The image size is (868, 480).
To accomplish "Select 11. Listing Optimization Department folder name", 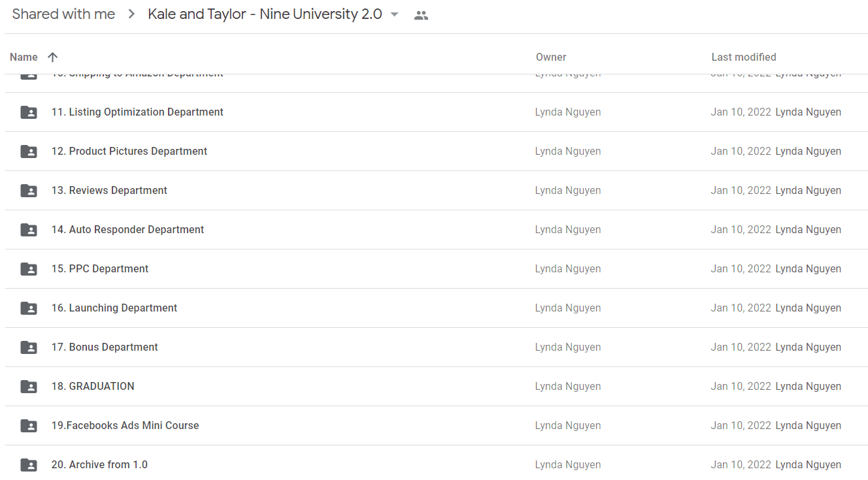I will pos(137,112).
